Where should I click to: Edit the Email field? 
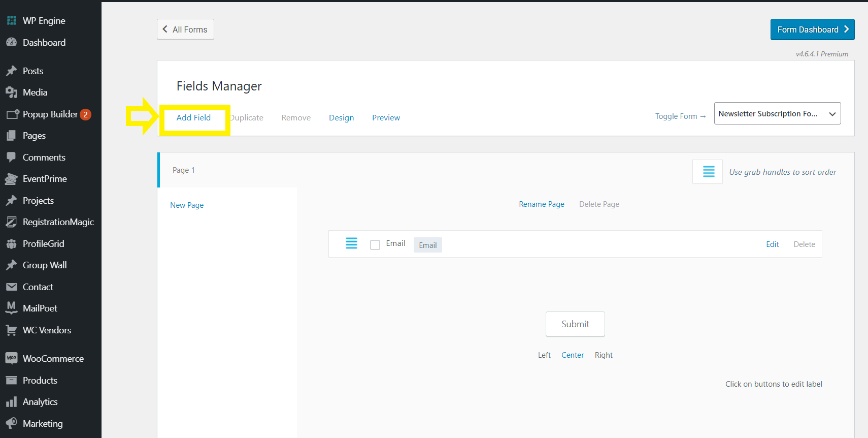click(772, 244)
